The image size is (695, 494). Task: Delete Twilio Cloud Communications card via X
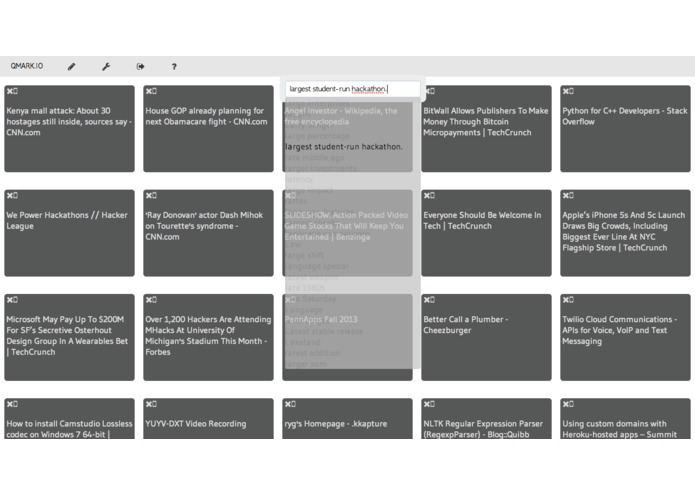(566, 300)
